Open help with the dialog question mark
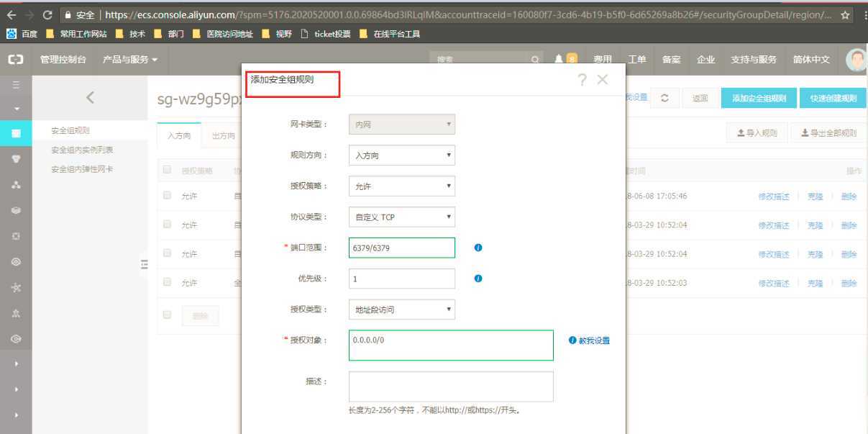The width and height of the screenshot is (868, 434). (582, 80)
